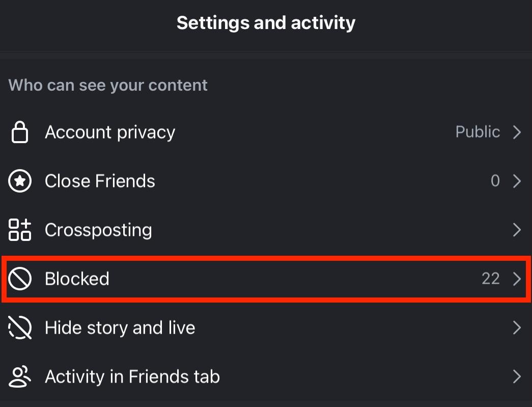
Task: Expand Hide story and live chevron
Action: (x=517, y=328)
